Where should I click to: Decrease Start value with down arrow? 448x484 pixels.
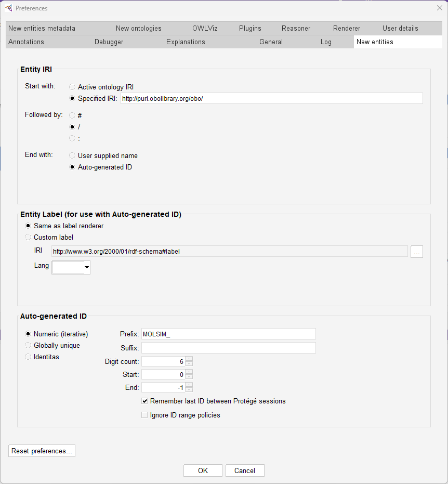click(189, 377)
